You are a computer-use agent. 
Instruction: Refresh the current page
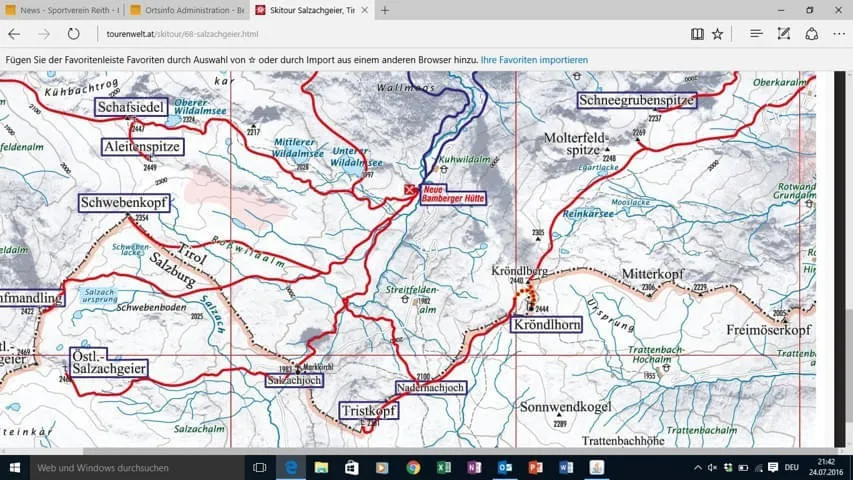tap(73, 34)
